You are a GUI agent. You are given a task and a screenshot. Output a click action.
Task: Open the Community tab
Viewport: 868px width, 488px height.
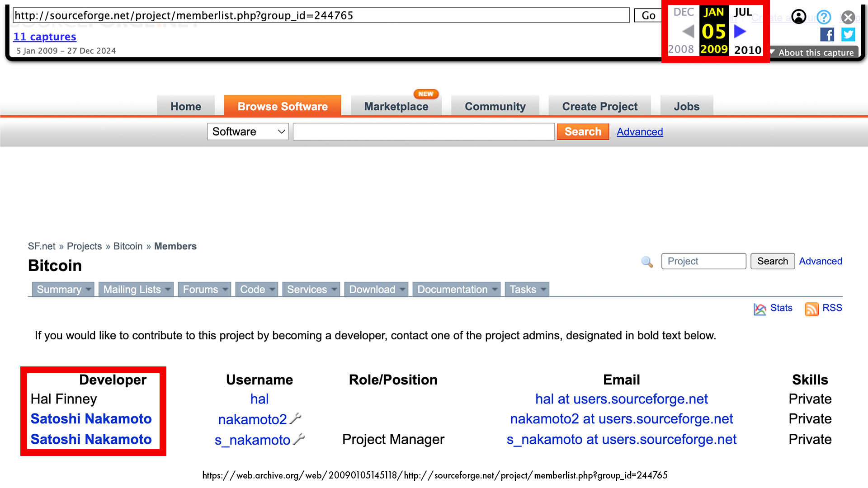click(495, 107)
